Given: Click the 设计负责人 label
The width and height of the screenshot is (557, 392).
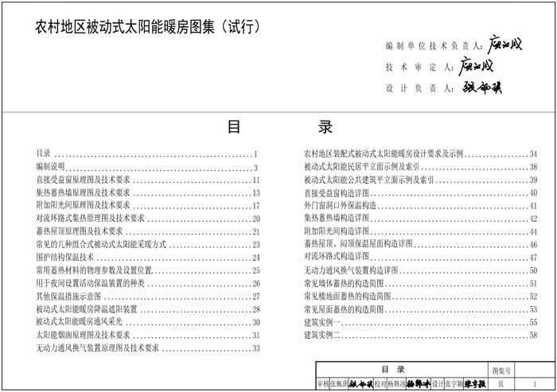Looking at the screenshot, I should (x=420, y=88).
